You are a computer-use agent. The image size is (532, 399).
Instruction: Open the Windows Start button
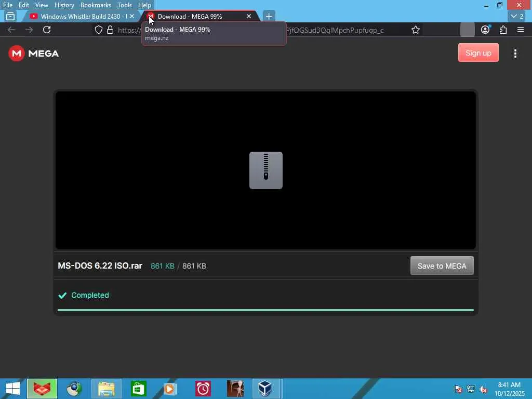pyautogui.click(x=13, y=389)
